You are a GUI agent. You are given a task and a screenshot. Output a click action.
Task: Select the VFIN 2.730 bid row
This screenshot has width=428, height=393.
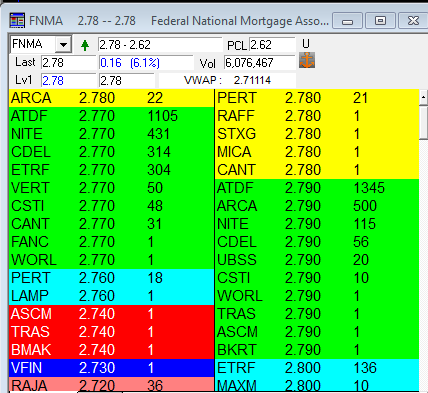[111, 368]
